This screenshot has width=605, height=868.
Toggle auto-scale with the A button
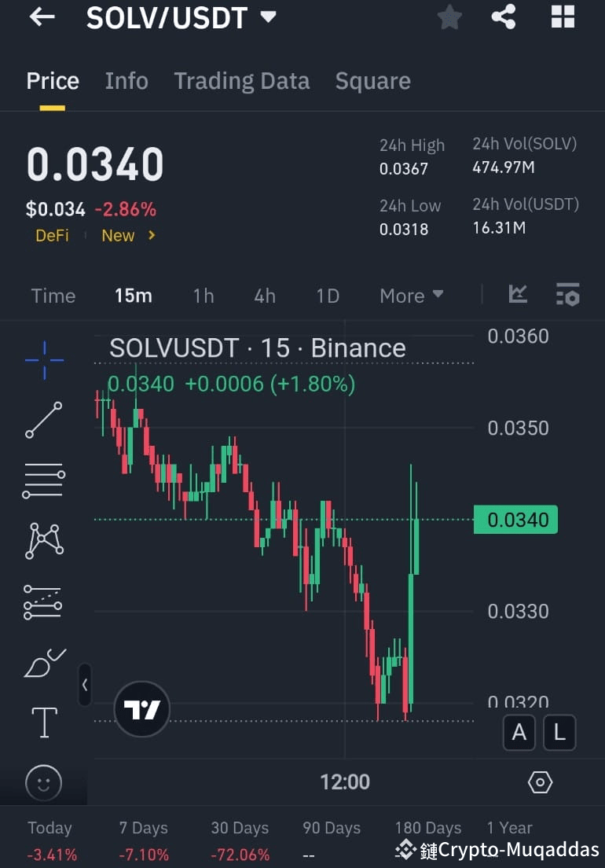pos(519,732)
